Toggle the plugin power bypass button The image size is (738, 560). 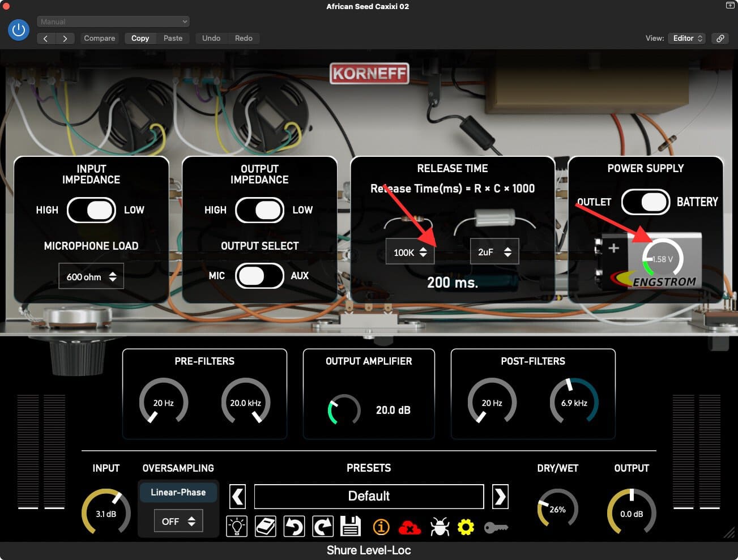19,29
